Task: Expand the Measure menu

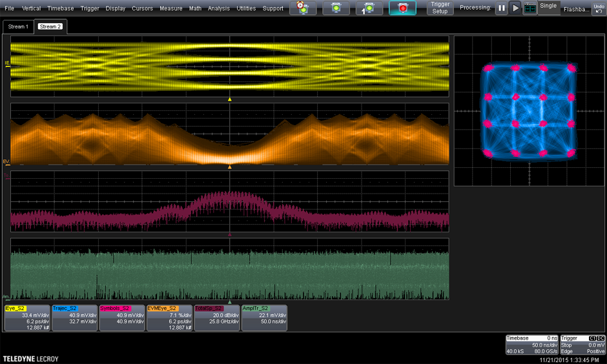Action: (170, 8)
